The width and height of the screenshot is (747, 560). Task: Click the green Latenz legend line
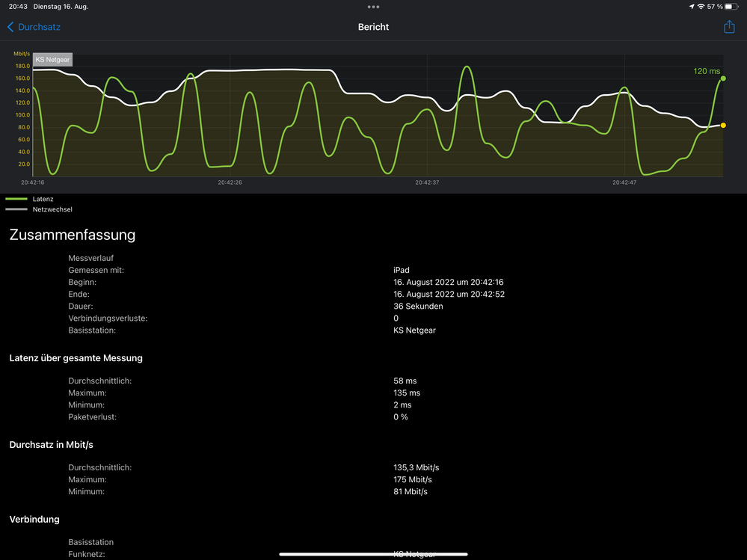coord(16,199)
